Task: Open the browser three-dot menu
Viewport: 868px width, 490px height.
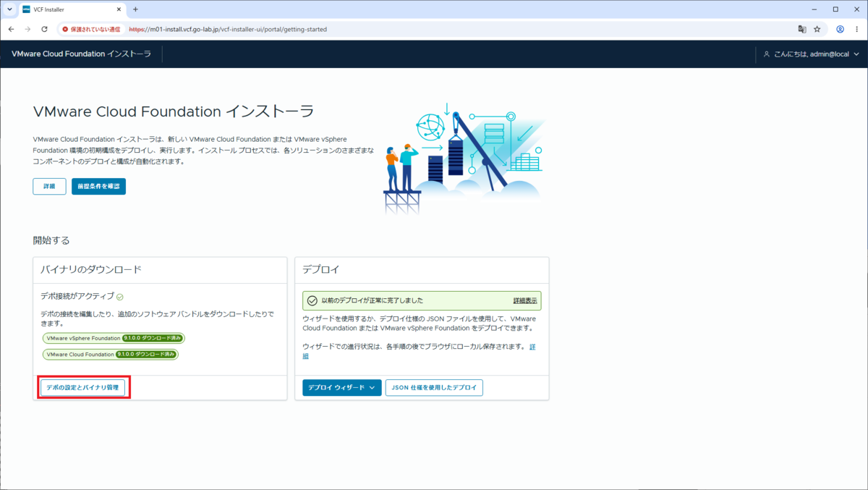Action: [857, 30]
